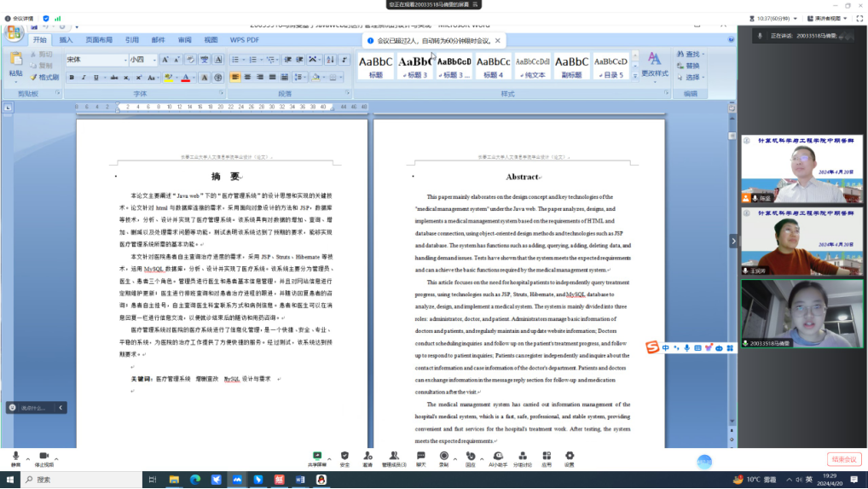
Task: Click the Format Painter (格式刷) tool
Action: coord(43,77)
